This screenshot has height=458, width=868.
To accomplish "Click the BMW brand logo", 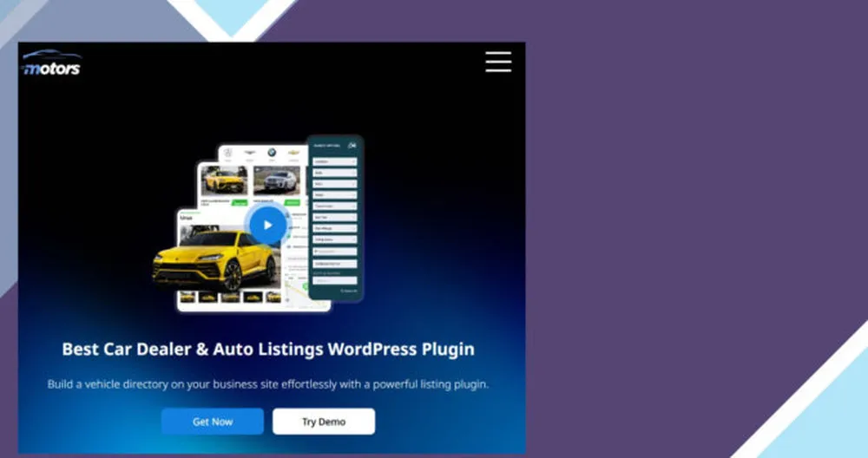I will (x=271, y=152).
